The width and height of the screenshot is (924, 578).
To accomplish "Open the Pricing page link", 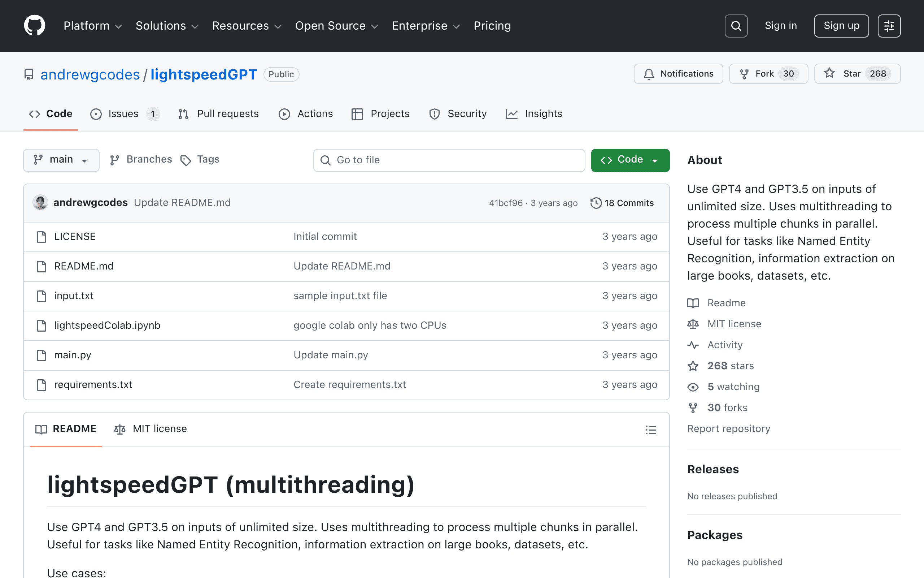I will [492, 26].
